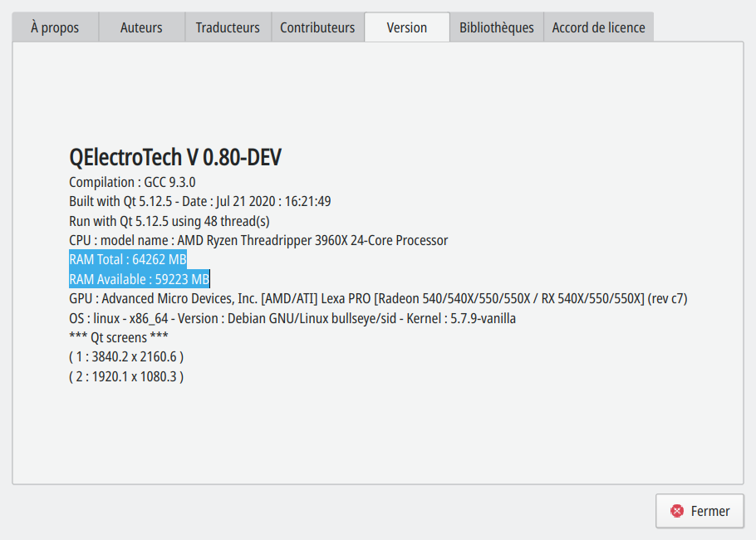The image size is (756, 540).
Task: Open the Traducteurs tab
Action: point(228,27)
